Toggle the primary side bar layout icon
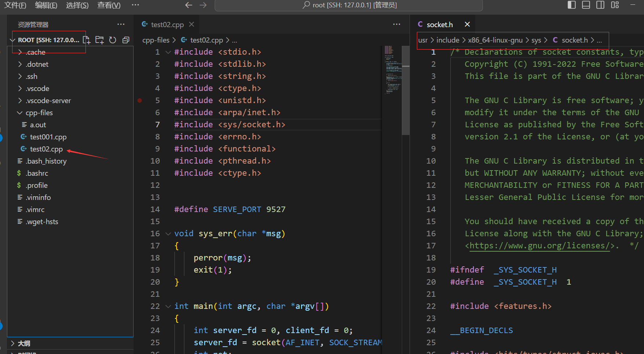Viewport: 644px width, 354px height. click(572, 5)
